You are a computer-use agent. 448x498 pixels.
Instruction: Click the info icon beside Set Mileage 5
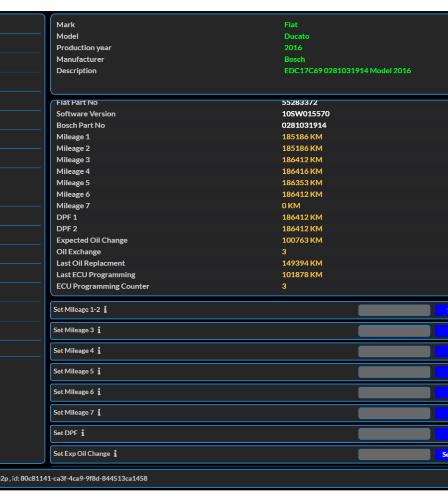pos(99,372)
